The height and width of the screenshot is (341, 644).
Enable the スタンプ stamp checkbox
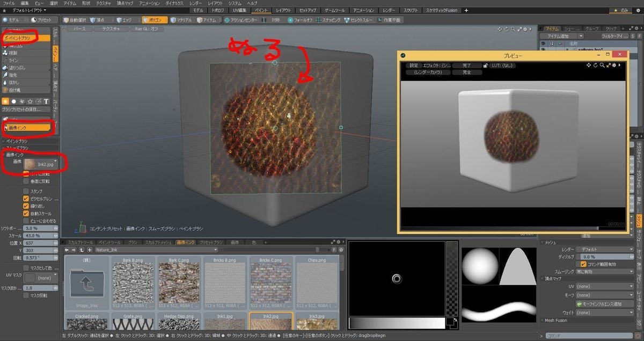pos(26,191)
